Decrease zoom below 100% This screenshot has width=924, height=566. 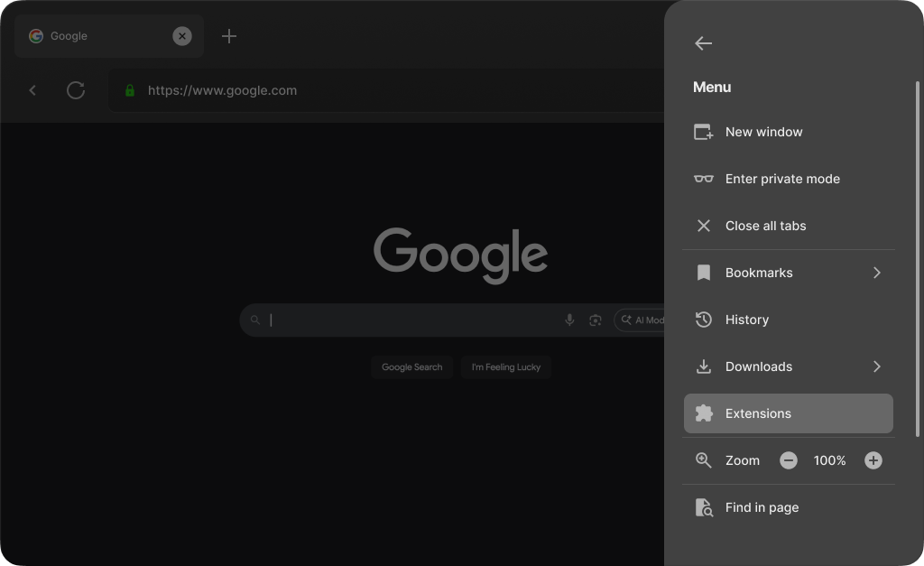[x=788, y=460]
